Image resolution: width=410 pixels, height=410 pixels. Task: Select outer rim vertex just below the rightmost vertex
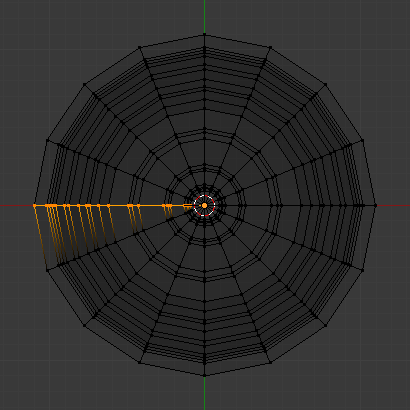point(362,270)
